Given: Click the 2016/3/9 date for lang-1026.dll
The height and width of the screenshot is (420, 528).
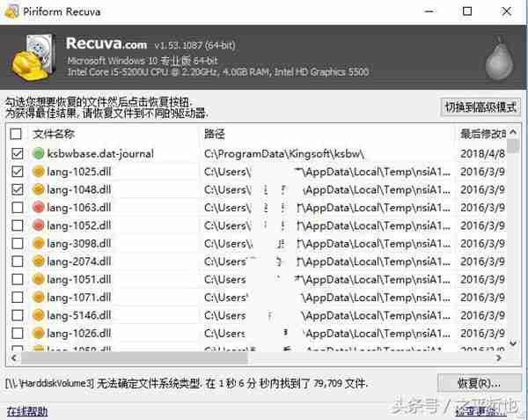Looking at the screenshot, I should [x=482, y=333].
